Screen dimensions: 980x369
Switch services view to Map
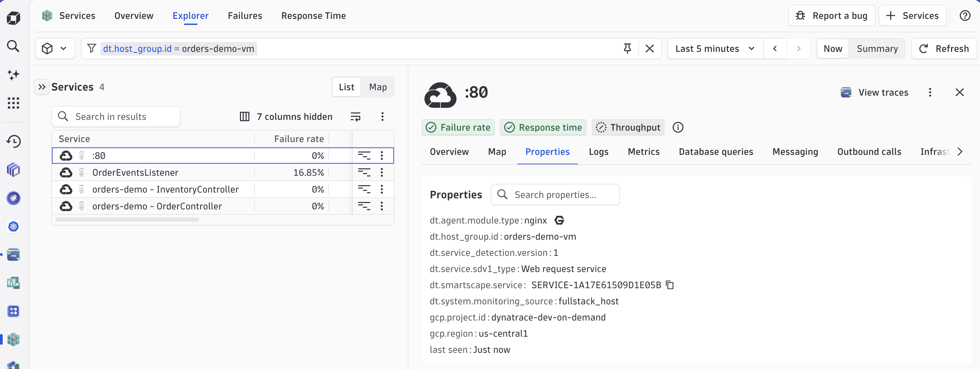377,87
